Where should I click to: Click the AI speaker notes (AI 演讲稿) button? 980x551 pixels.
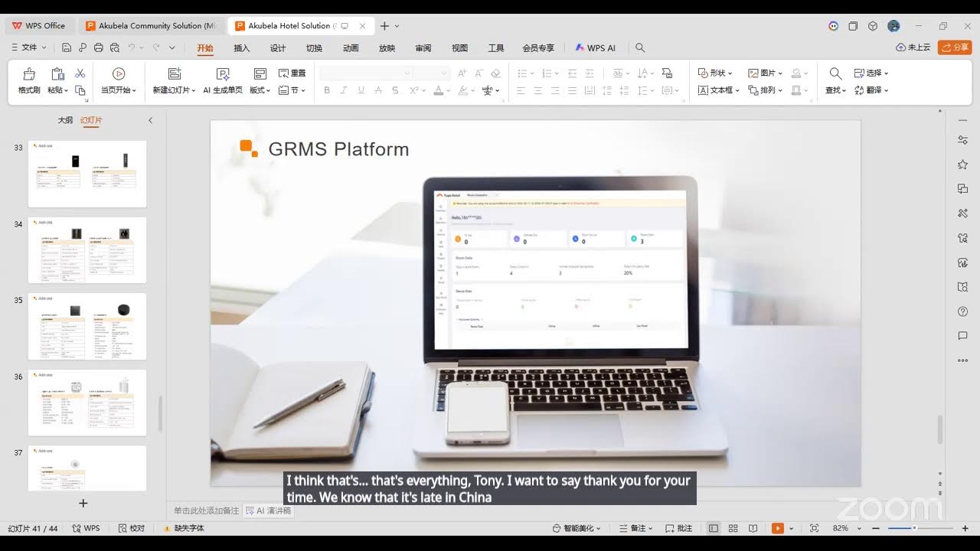tap(268, 510)
